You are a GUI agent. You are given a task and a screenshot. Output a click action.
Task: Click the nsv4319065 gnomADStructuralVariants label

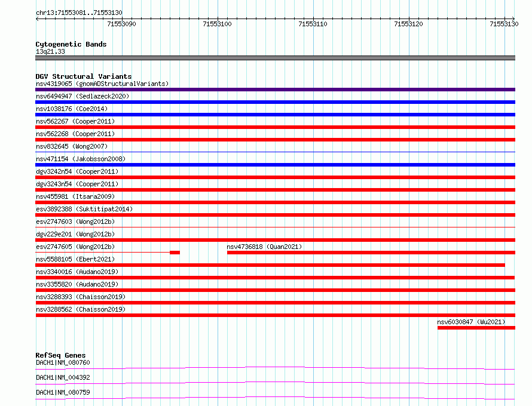pos(102,84)
